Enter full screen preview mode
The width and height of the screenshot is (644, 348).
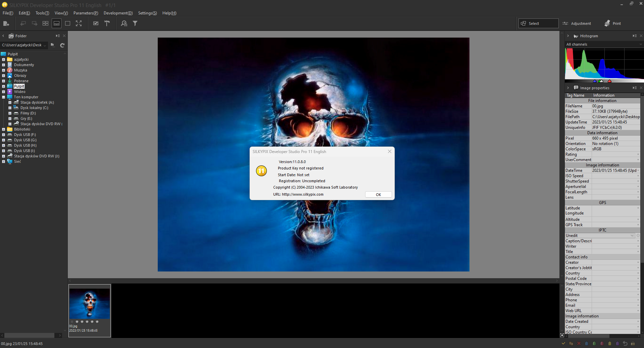79,23
